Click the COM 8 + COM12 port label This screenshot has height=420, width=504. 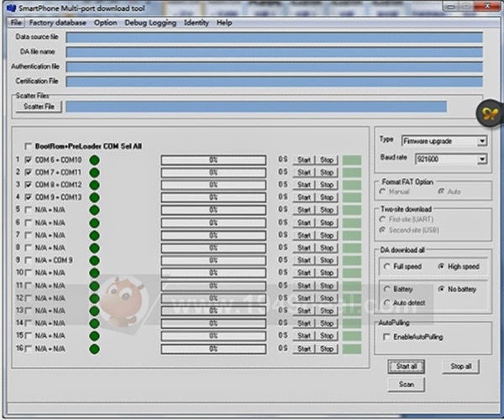(x=58, y=185)
